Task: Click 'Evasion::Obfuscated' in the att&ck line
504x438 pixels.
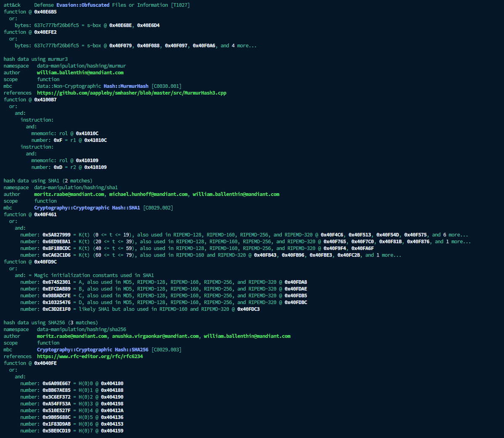Action: [83, 5]
